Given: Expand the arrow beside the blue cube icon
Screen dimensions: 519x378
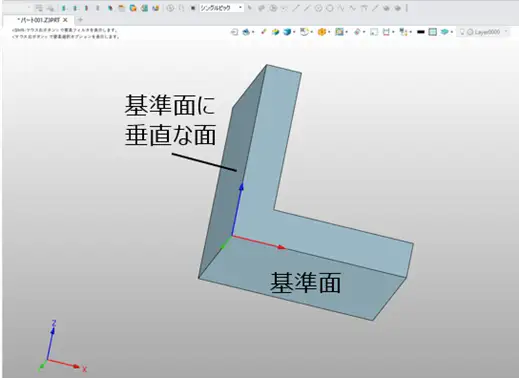Looking at the screenshot, I should click(x=294, y=32).
